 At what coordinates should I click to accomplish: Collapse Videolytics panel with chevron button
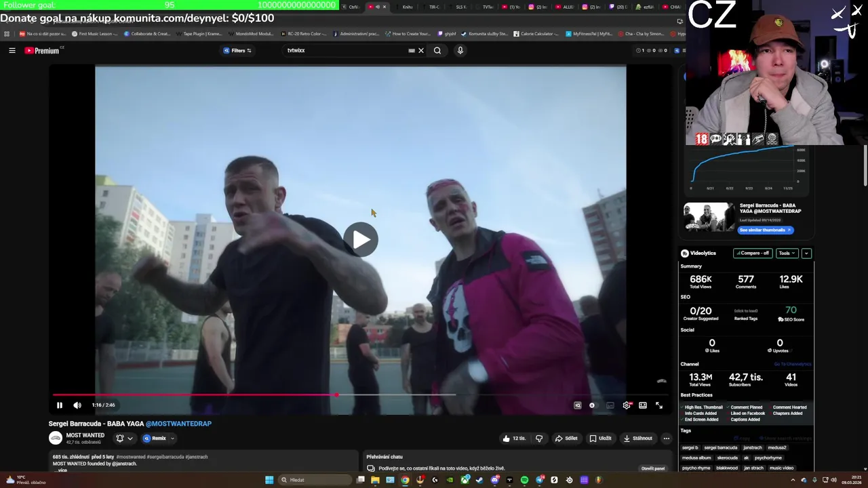[x=806, y=253]
